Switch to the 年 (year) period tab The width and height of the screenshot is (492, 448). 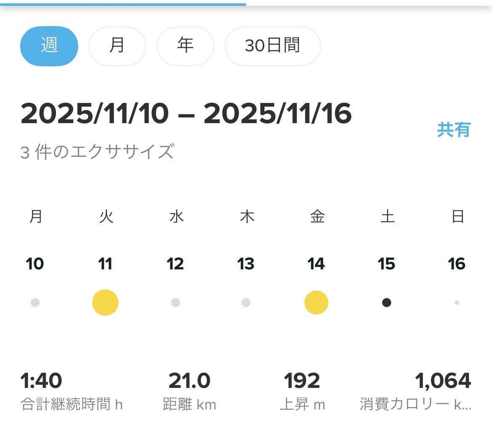pos(185,46)
